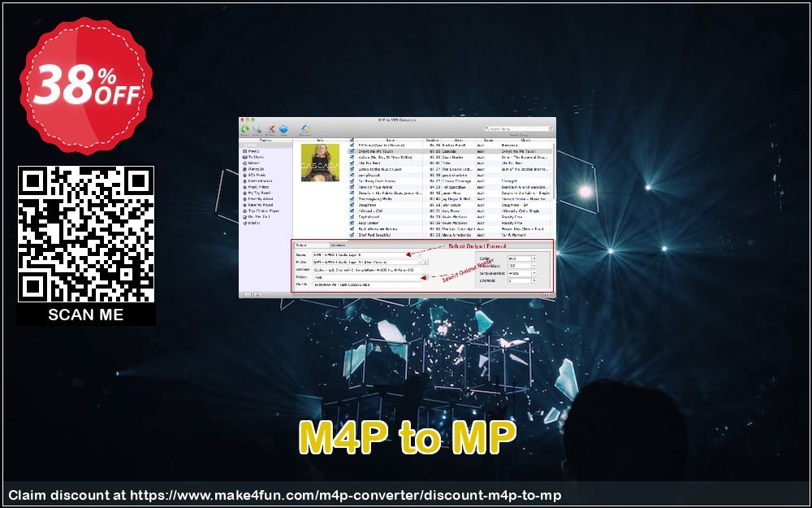
Task: Click the first button in bottom-left status bar
Action: pyautogui.click(x=248, y=295)
